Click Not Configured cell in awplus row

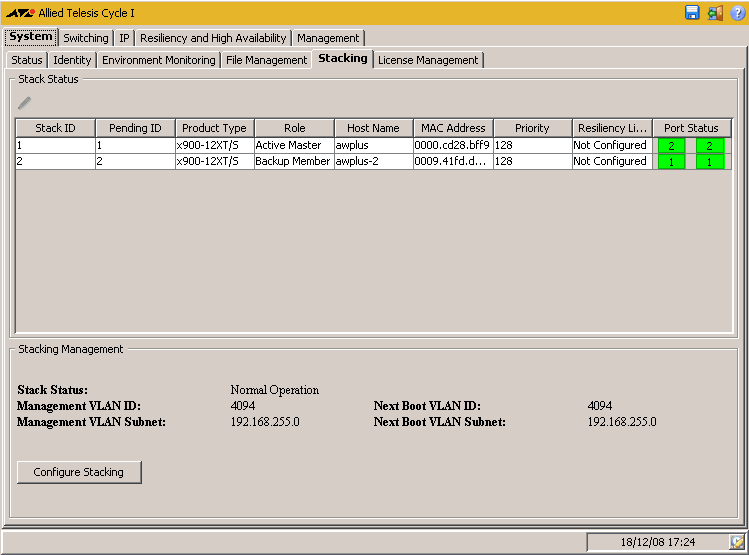coord(612,145)
